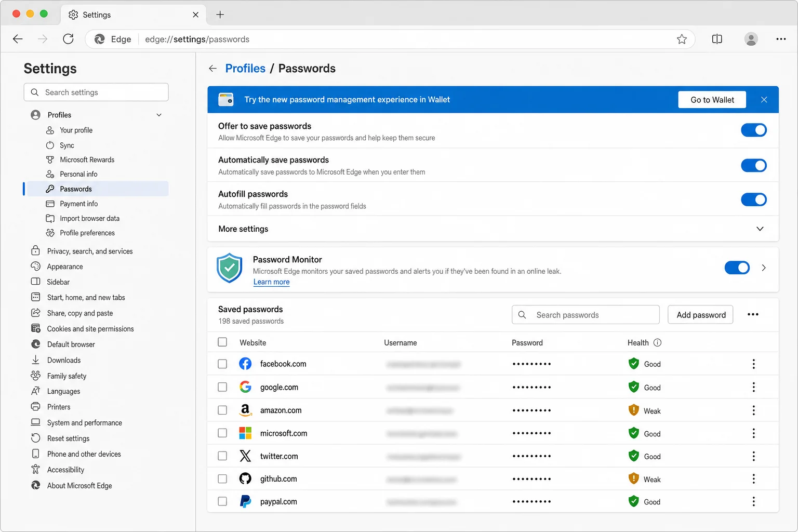Open Family safety settings
Image resolution: width=798 pixels, height=532 pixels.
point(66,376)
